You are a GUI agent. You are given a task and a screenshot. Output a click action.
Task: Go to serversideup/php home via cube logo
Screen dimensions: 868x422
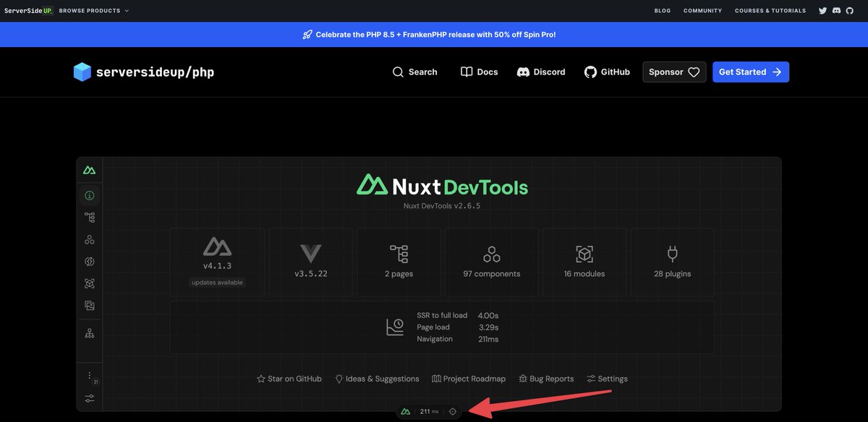click(x=144, y=72)
